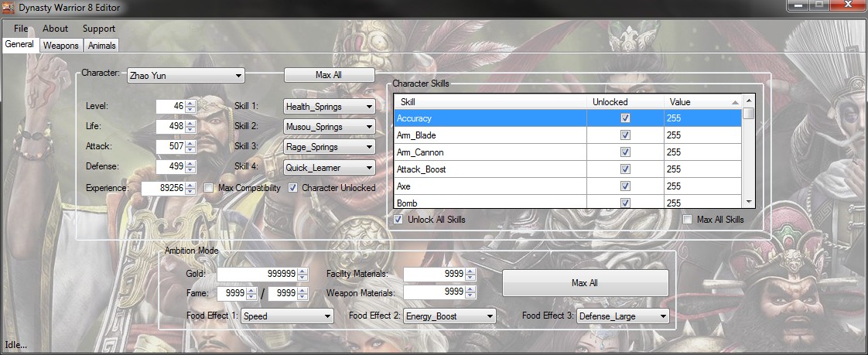Increase the Experience spinner value
This screenshot has width=868, height=355.
(x=190, y=184)
